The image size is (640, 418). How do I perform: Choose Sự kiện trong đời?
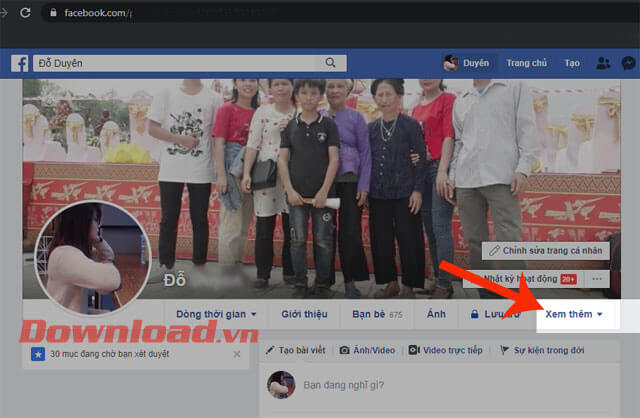(542, 350)
